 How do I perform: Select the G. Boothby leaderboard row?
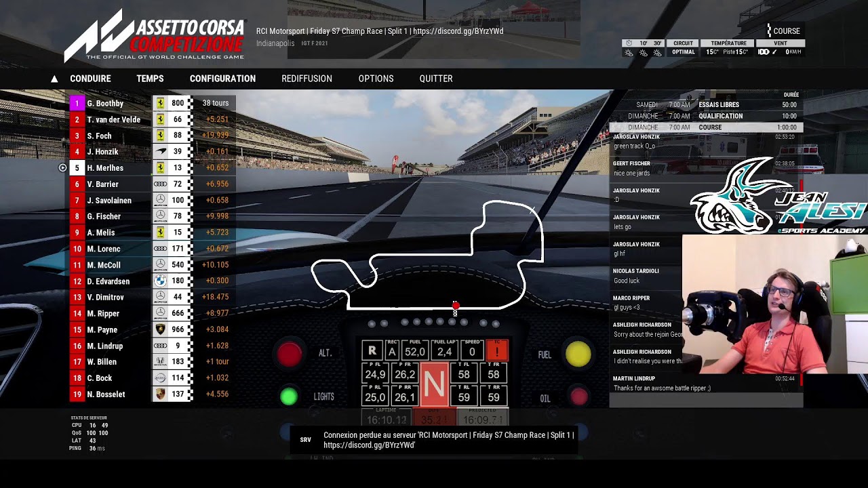point(153,103)
